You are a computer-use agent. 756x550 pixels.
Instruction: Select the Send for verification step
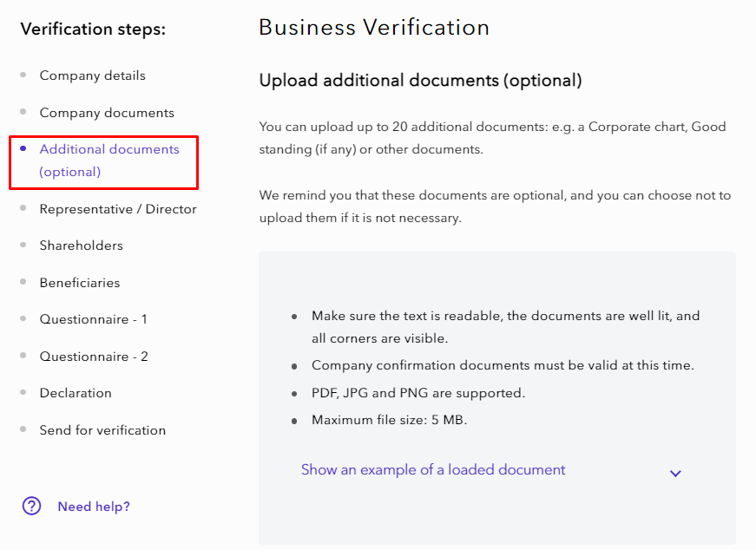102,430
